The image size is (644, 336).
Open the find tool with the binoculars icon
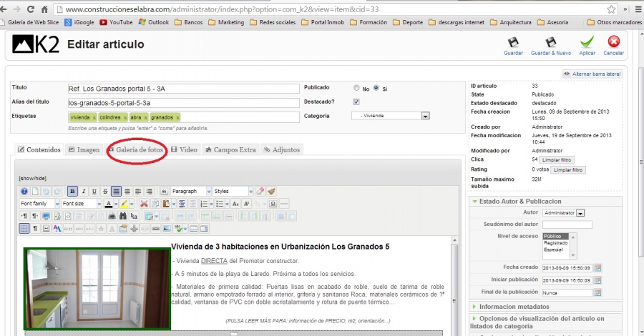[x=122, y=216]
